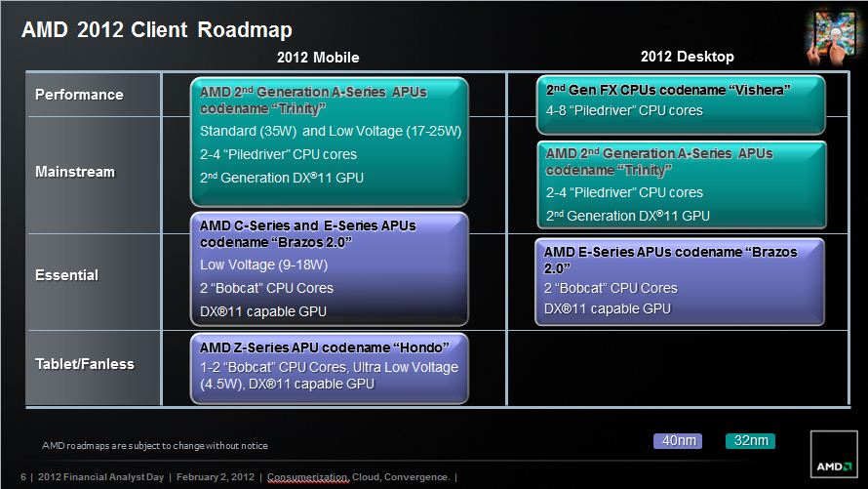Screen dimensions: 868x489
Task: Select the Essential row label
Action: 66,275
